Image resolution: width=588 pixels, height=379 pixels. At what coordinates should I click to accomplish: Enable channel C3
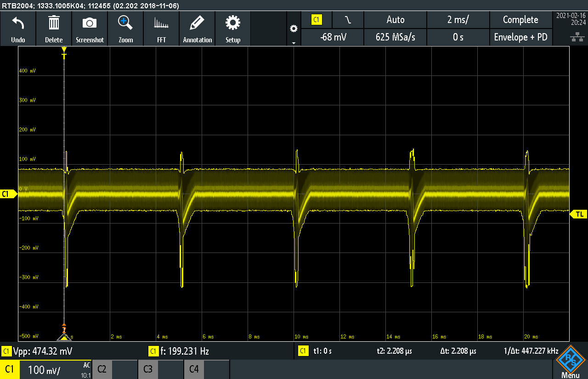point(147,369)
